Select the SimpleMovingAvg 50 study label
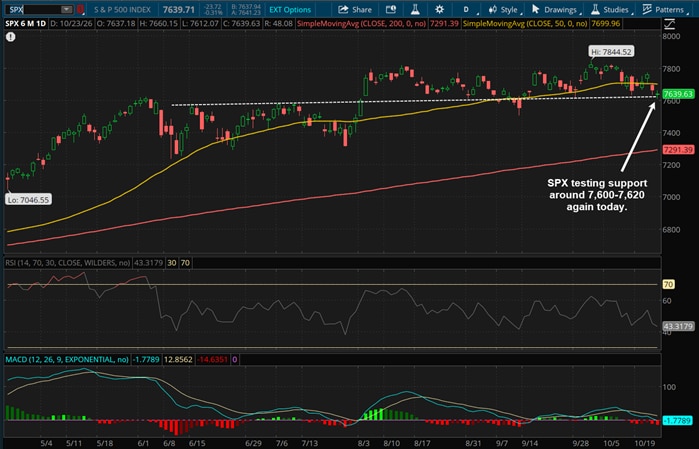The image size is (699, 449). 525,23
